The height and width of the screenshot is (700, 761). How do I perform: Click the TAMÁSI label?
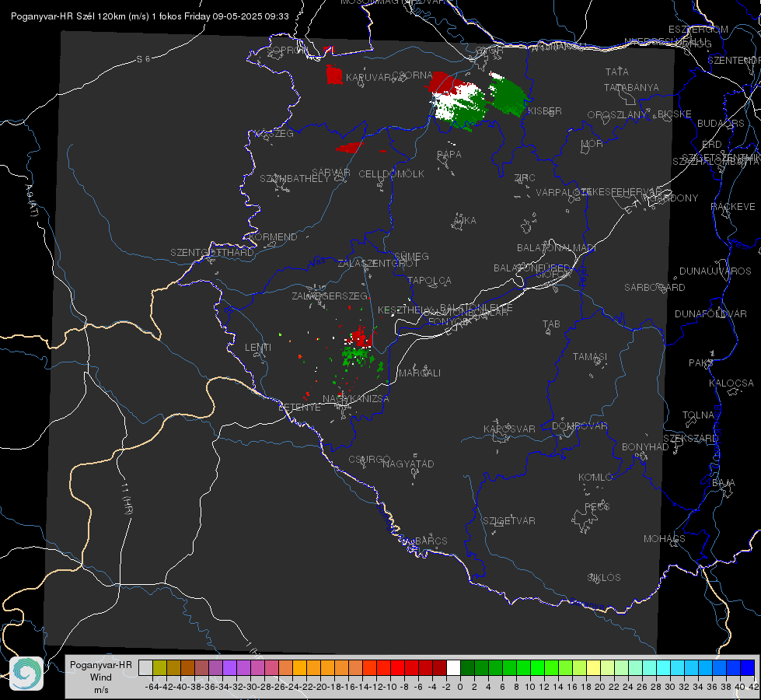590,357
